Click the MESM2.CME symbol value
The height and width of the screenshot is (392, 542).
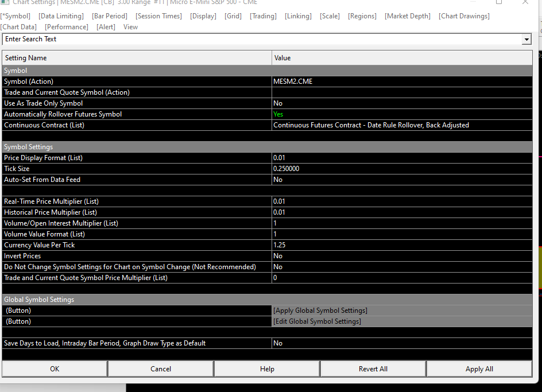(402, 81)
